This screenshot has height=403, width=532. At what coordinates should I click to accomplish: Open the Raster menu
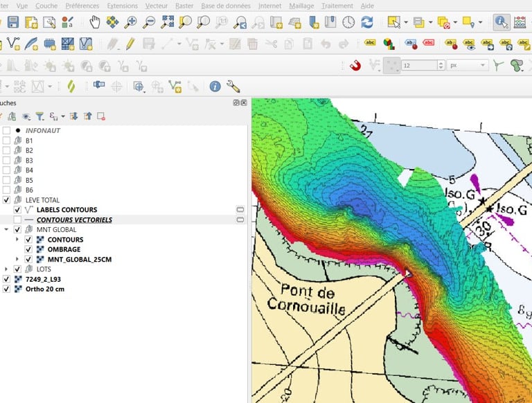point(184,6)
